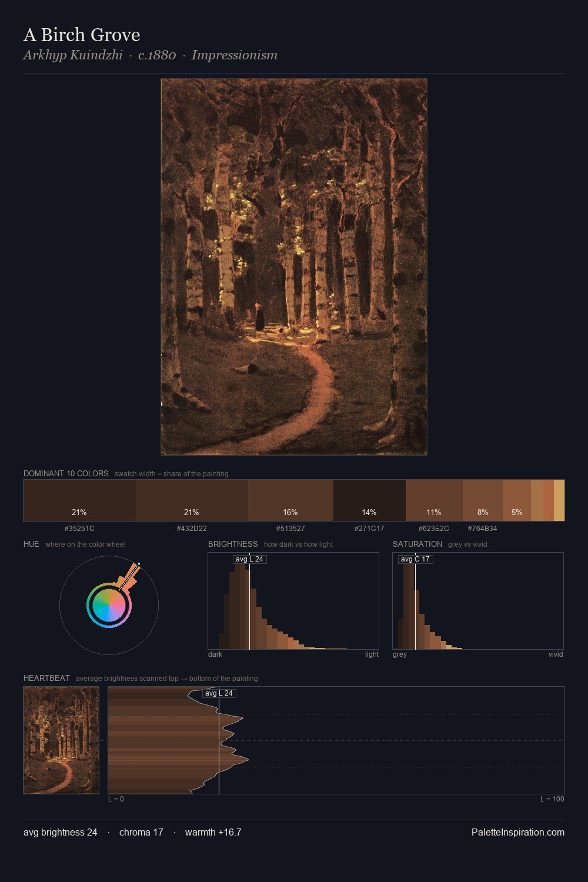Click the HEARTBEAT section heading

46,678
